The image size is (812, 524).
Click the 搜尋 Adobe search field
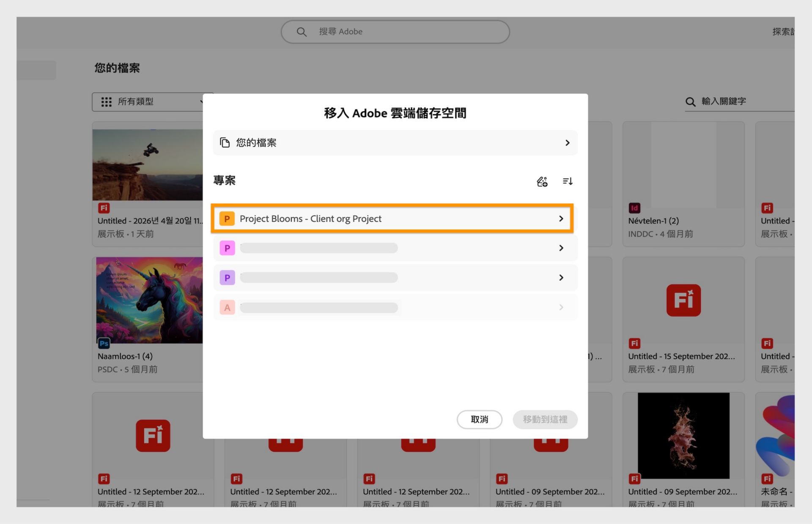[x=395, y=32]
